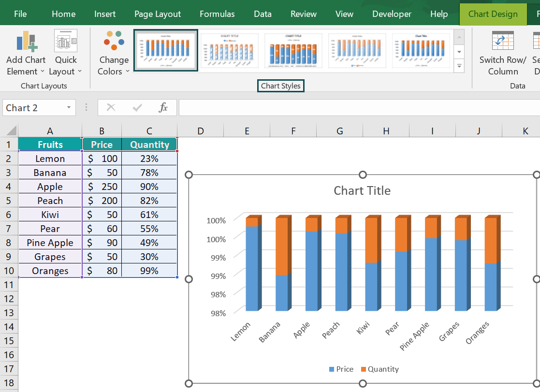Switch to the Page Layout tab

[158, 14]
